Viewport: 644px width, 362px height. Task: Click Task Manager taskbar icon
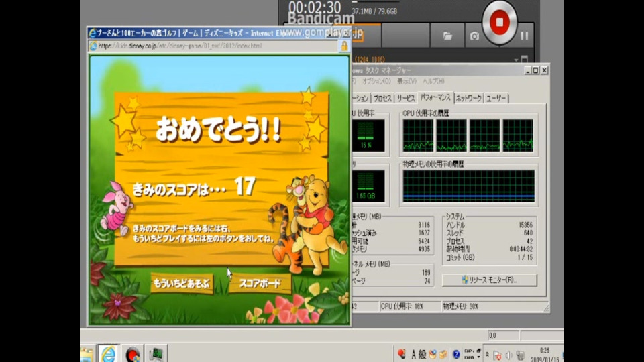[x=156, y=354]
